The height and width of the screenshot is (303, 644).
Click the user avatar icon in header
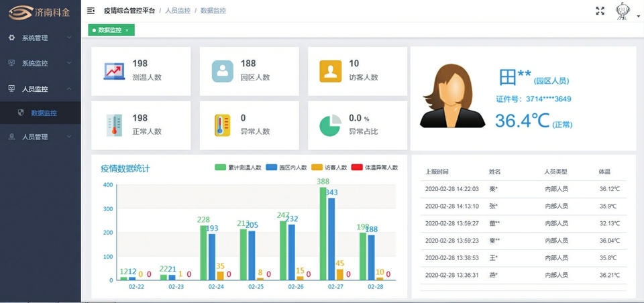(x=623, y=11)
